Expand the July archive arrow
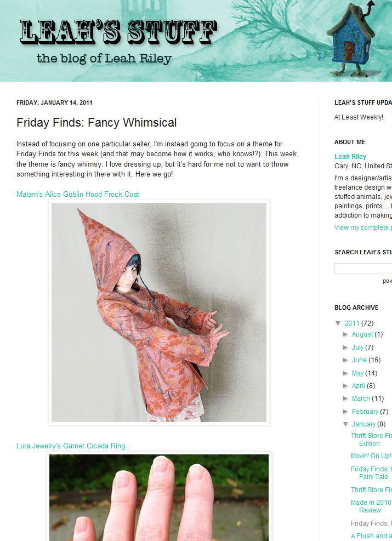Image resolution: width=392 pixels, height=541 pixels. tap(345, 348)
